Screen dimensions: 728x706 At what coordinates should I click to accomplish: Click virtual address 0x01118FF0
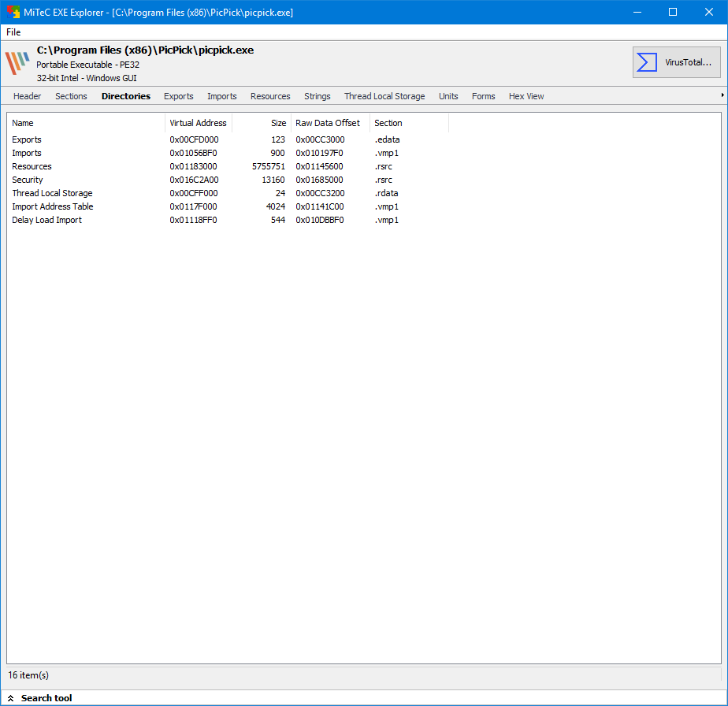pos(193,220)
